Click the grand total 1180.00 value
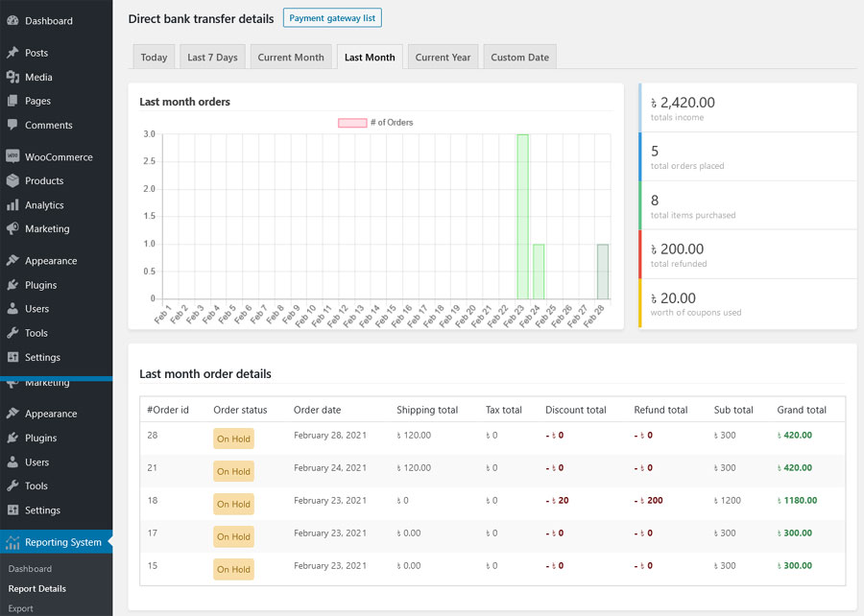 coord(797,501)
